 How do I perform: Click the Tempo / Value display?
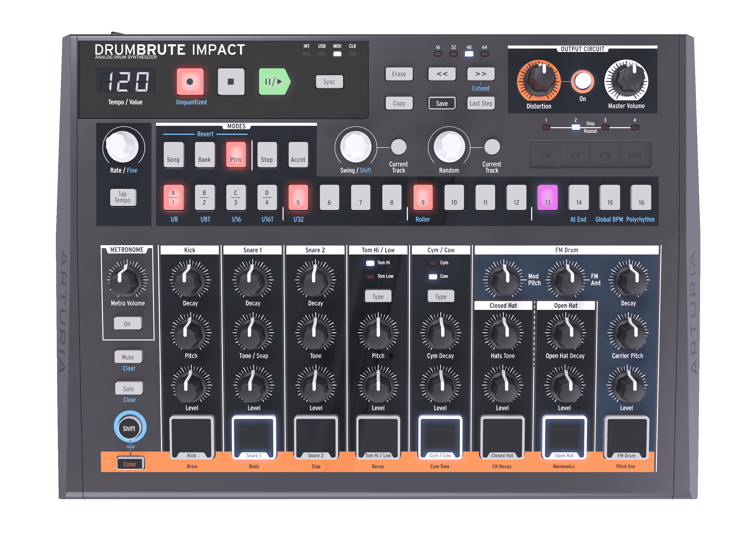click(x=125, y=81)
